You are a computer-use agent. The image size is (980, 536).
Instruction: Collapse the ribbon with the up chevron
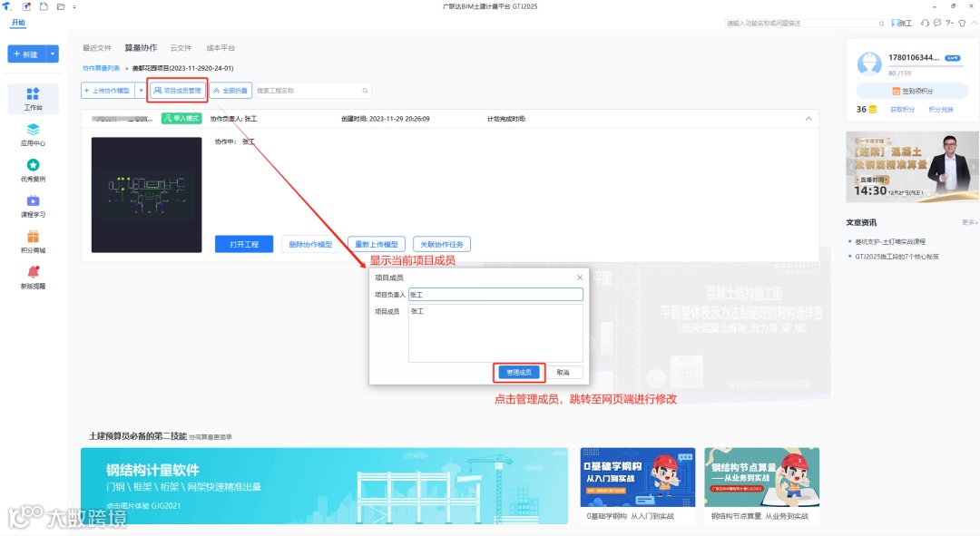(x=973, y=23)
